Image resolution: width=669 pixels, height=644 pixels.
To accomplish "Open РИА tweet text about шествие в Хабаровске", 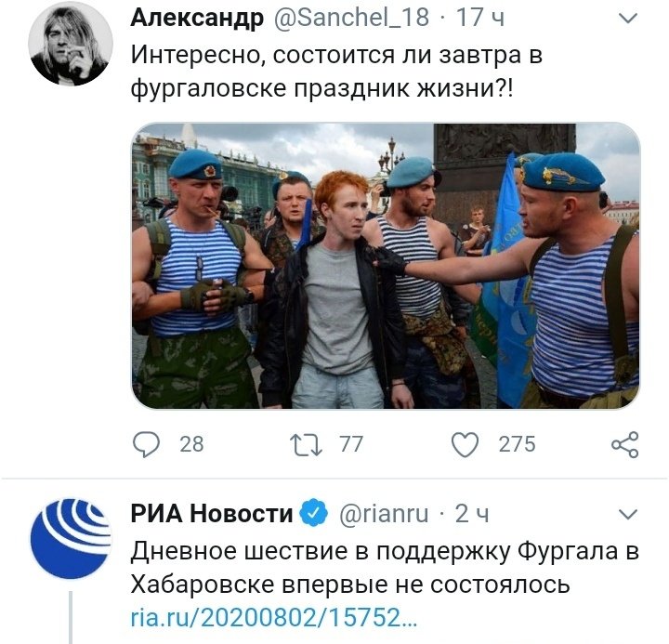I will point(385,568).
